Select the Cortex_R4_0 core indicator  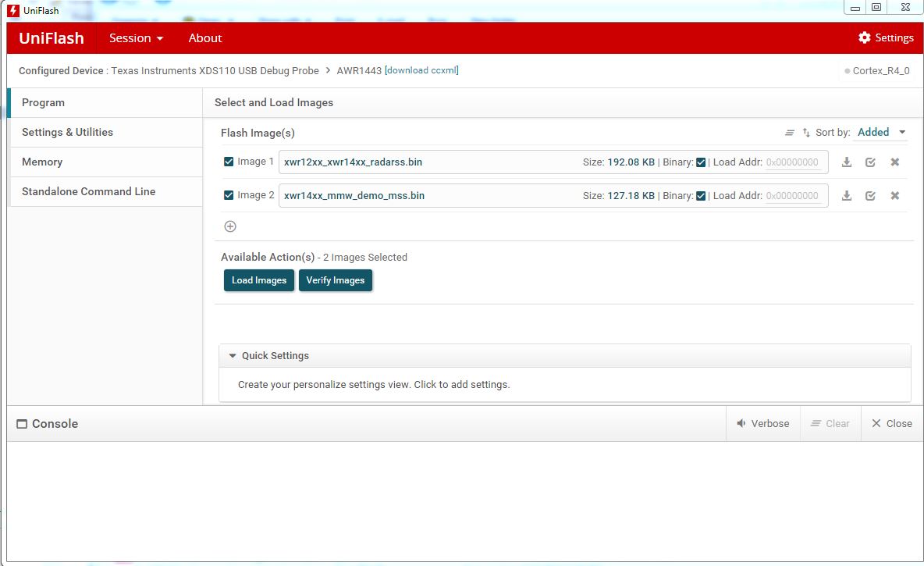pyautogui.click(x=877, y=71)
